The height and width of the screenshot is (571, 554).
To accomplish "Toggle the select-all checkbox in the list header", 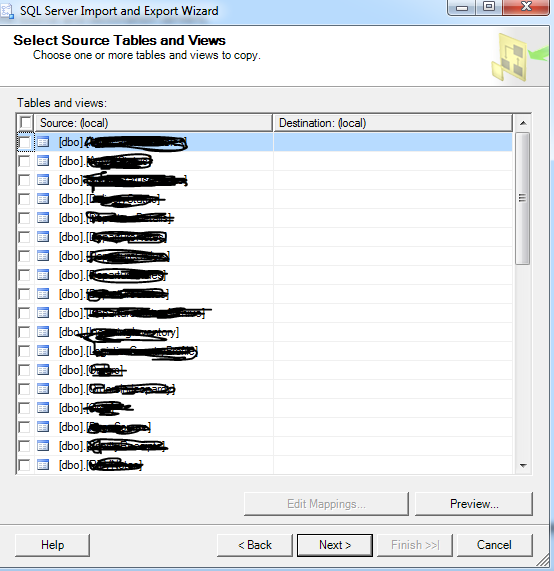I will click(25, 122).
